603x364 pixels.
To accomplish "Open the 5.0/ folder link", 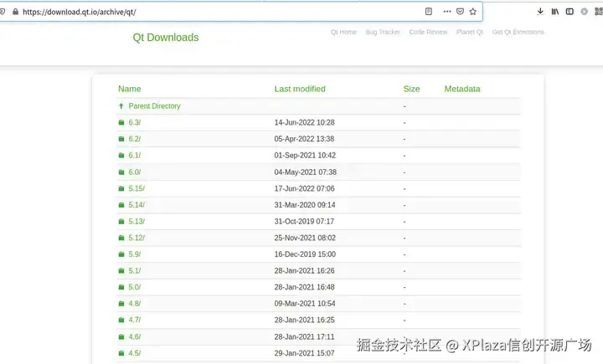I will [x=135, y=287].
